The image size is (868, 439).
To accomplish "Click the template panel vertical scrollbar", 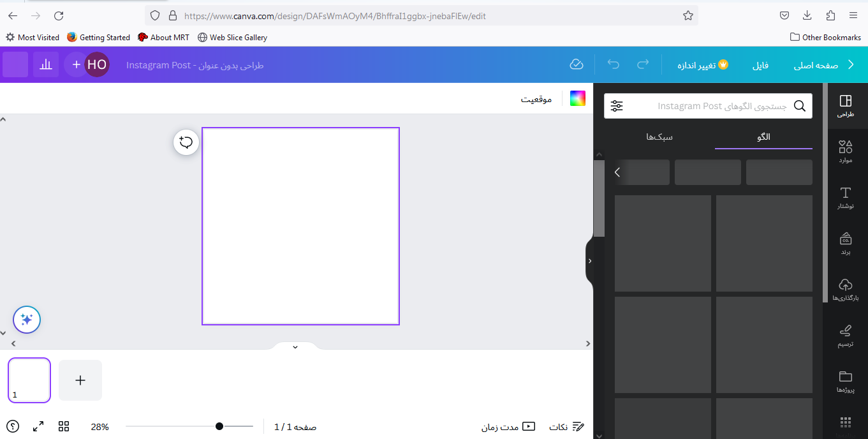I will pos(599,198).
